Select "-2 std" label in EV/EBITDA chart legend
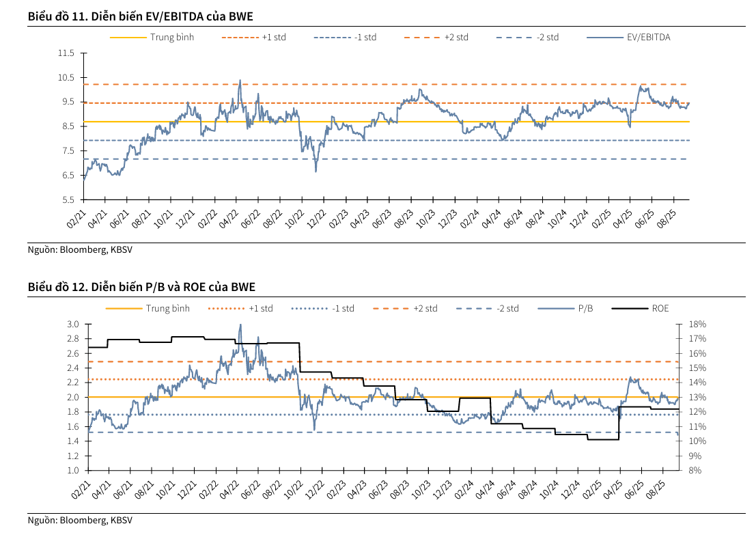The height and width of the screenshot is (537, 756). point(547,37)
